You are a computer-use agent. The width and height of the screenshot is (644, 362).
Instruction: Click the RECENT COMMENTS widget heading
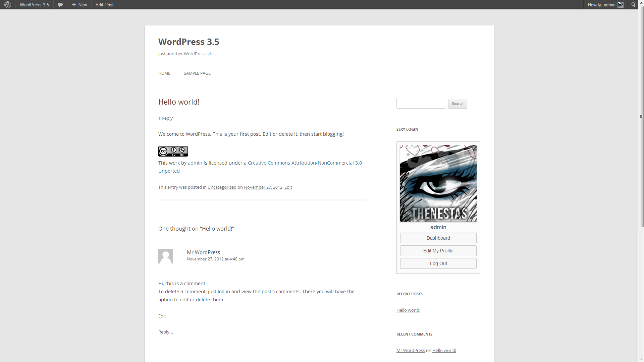tap(414, 334)
